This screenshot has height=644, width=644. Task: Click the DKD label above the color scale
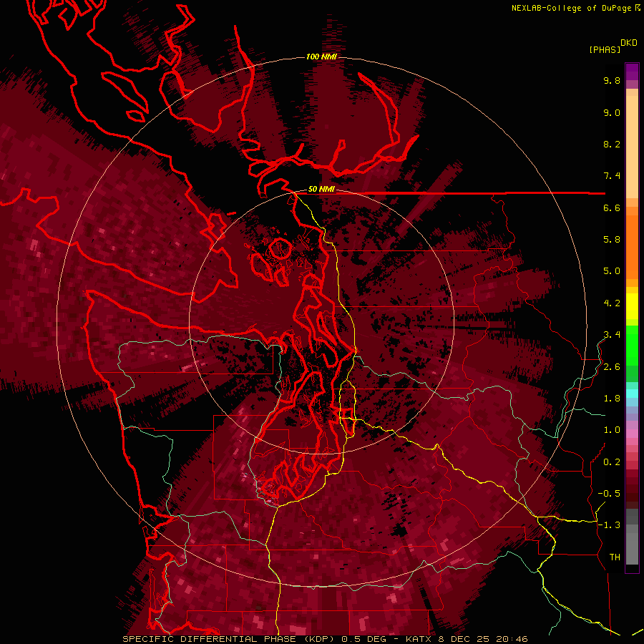tap(629, 43)
